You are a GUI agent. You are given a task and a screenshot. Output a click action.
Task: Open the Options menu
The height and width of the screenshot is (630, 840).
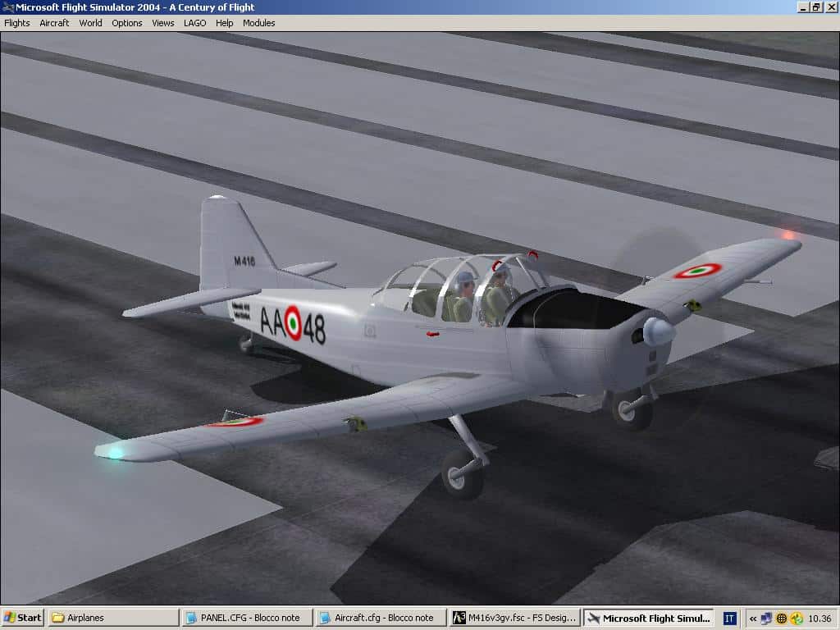pos(127,23)
